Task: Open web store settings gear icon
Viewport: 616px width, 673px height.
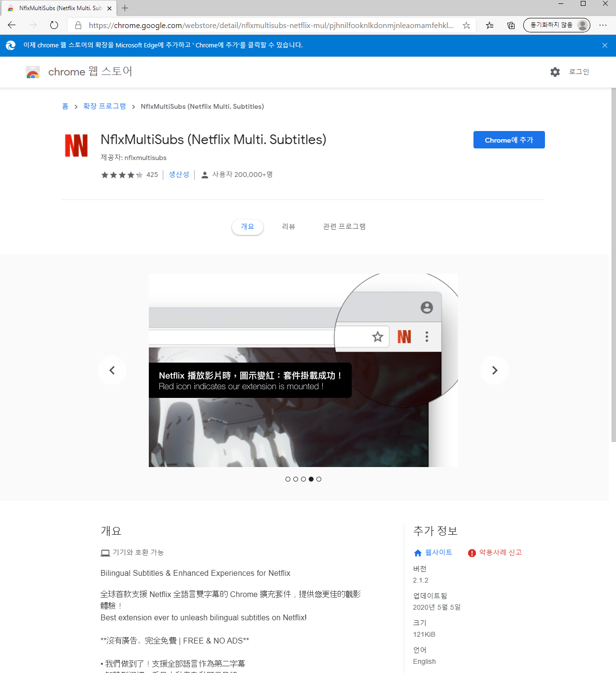Action: [555, 72]
